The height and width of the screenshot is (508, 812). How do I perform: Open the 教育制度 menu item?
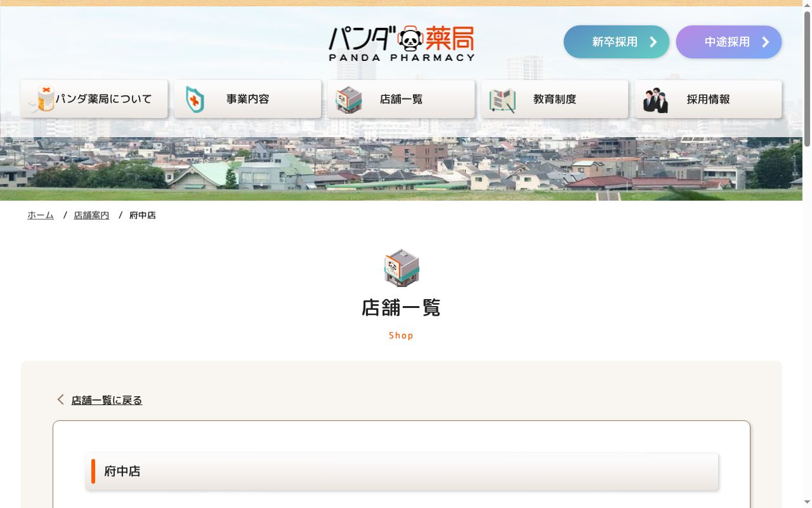(554, 99)
